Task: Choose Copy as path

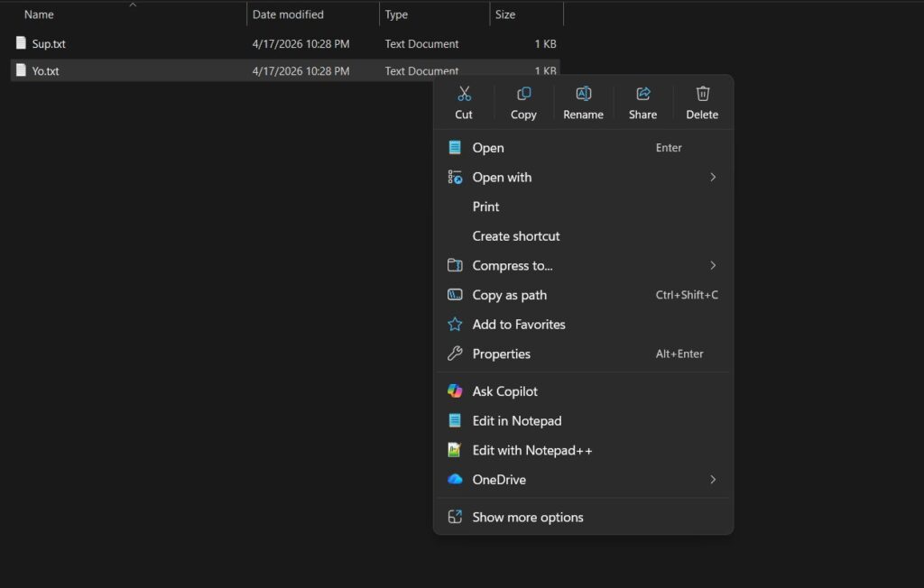Action: (x=584, y=295)
